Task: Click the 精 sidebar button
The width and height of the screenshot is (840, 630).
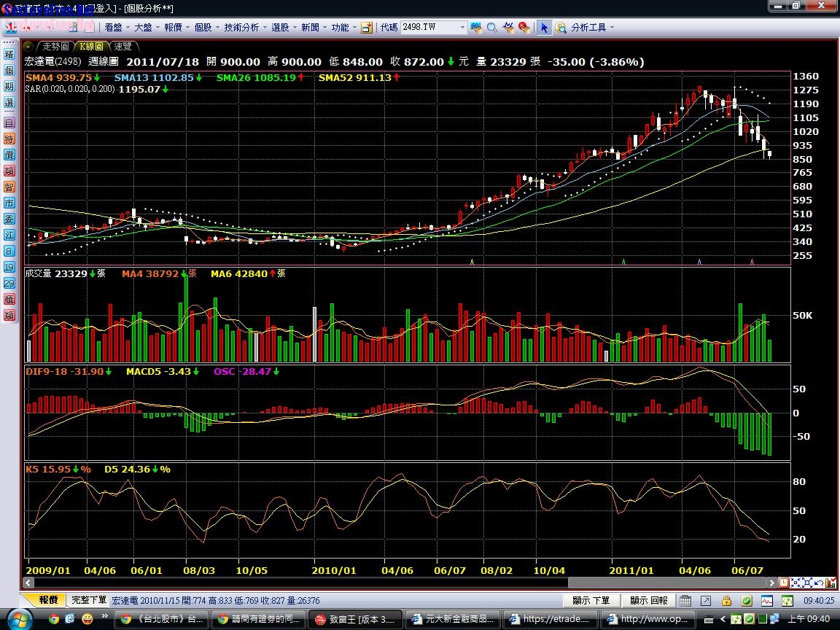Action: coord(9,55)
